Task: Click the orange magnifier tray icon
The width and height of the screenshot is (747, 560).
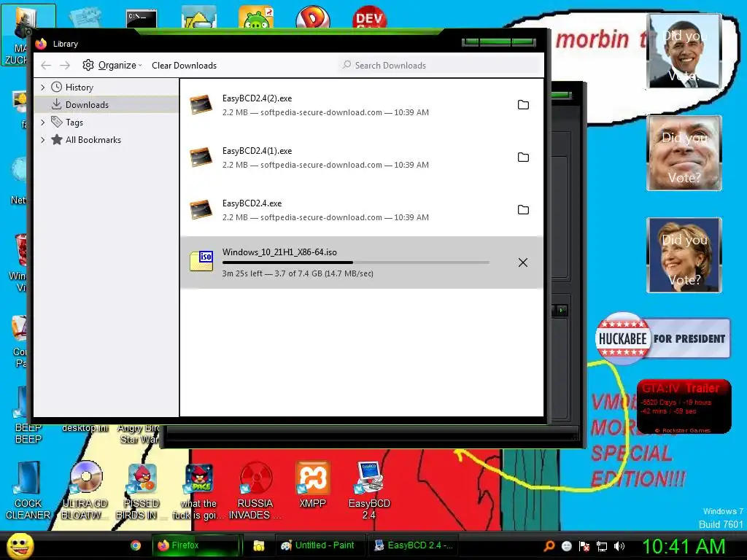Action: click(x=549, y=545)
